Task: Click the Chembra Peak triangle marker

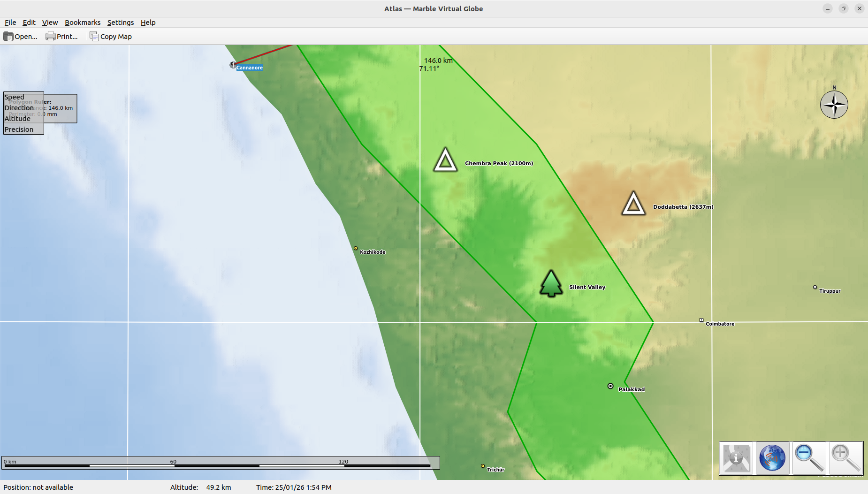Action: (x=445, y=160)
